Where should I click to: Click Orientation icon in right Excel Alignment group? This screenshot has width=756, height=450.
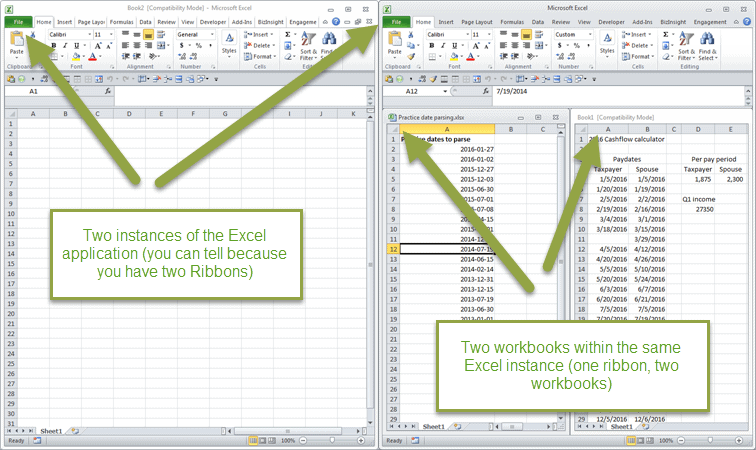click(x=530, y=56)
